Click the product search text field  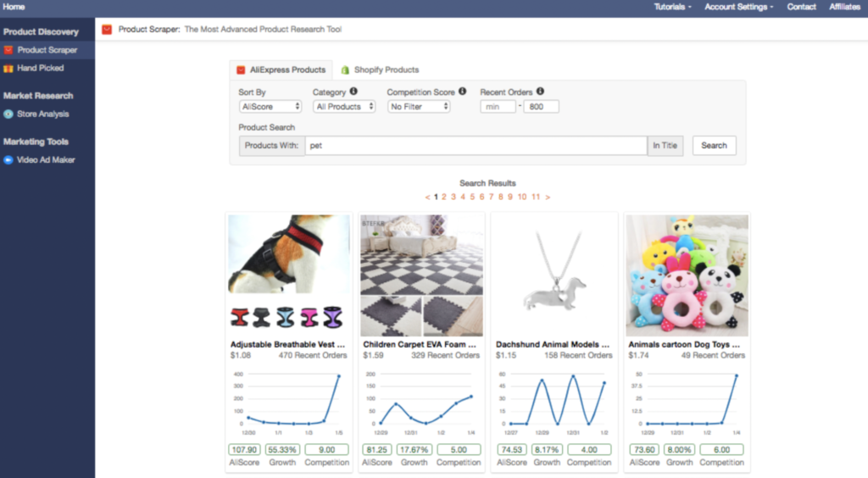[476, 146]
